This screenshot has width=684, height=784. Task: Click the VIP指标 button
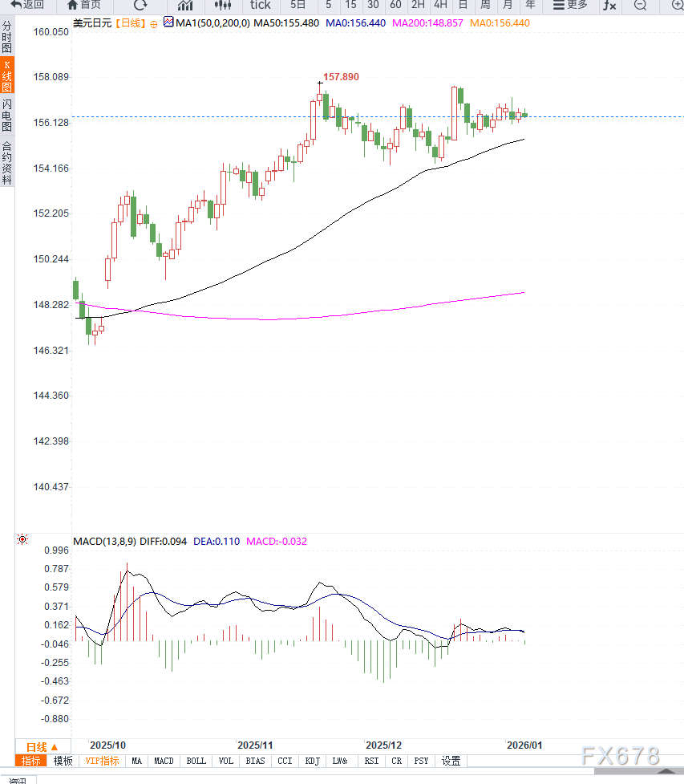[102, 761]
